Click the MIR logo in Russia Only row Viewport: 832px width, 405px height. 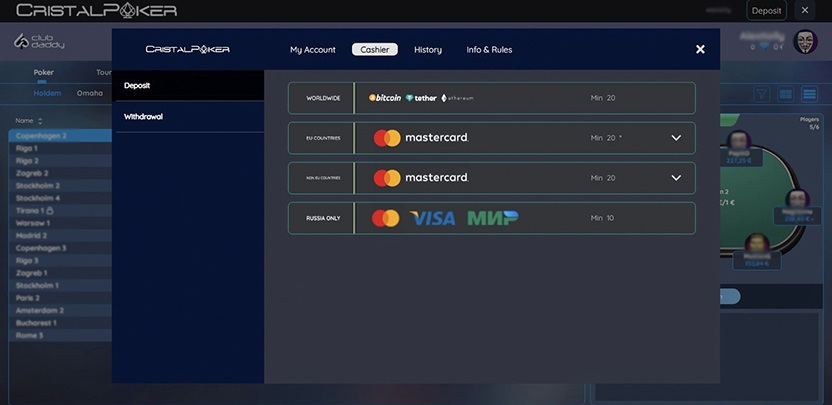point(493,218)
